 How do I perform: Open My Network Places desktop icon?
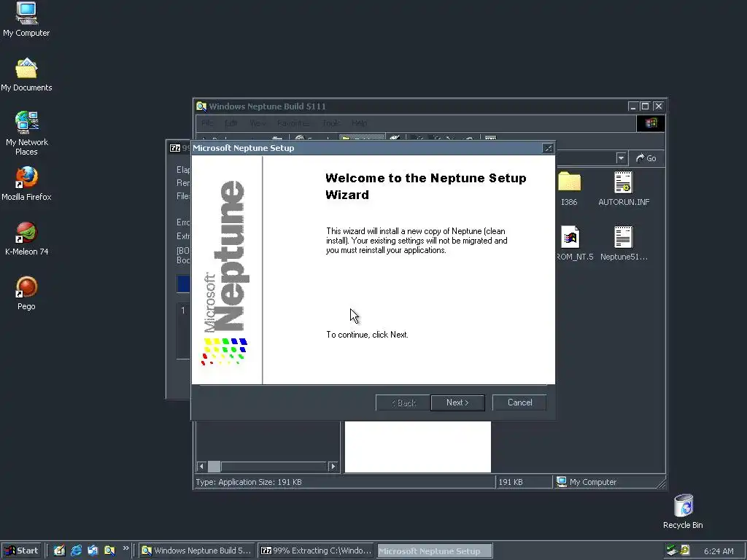click(x=26, y=133)
